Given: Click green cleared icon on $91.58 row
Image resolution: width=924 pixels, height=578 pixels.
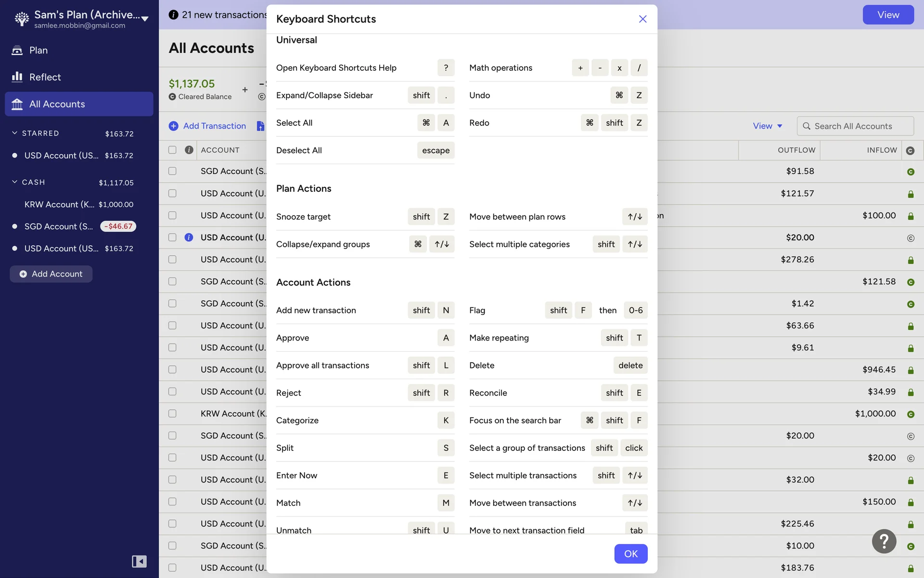Looking at the screenshot, I should pos(911,171).
